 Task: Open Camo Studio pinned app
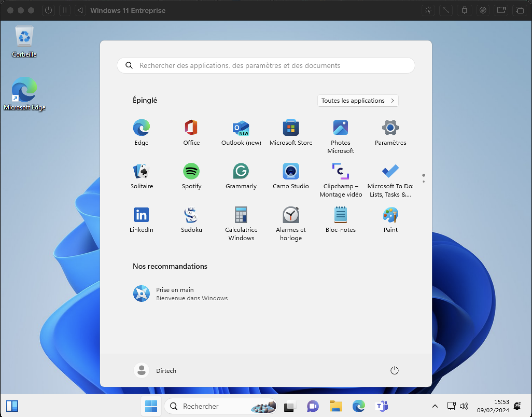[291, 171]
